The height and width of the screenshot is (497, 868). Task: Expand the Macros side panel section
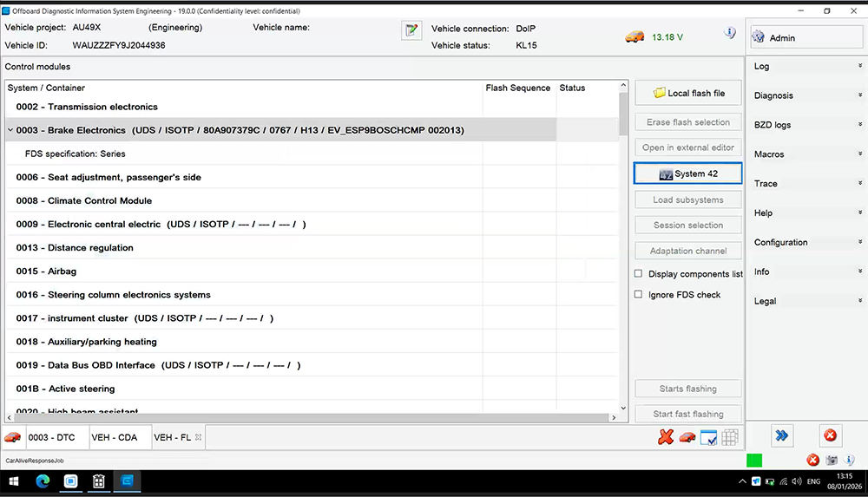click(806, 154)
